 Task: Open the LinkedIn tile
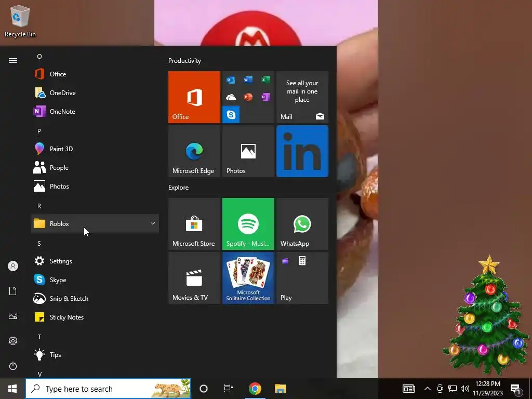click(302, 151)
